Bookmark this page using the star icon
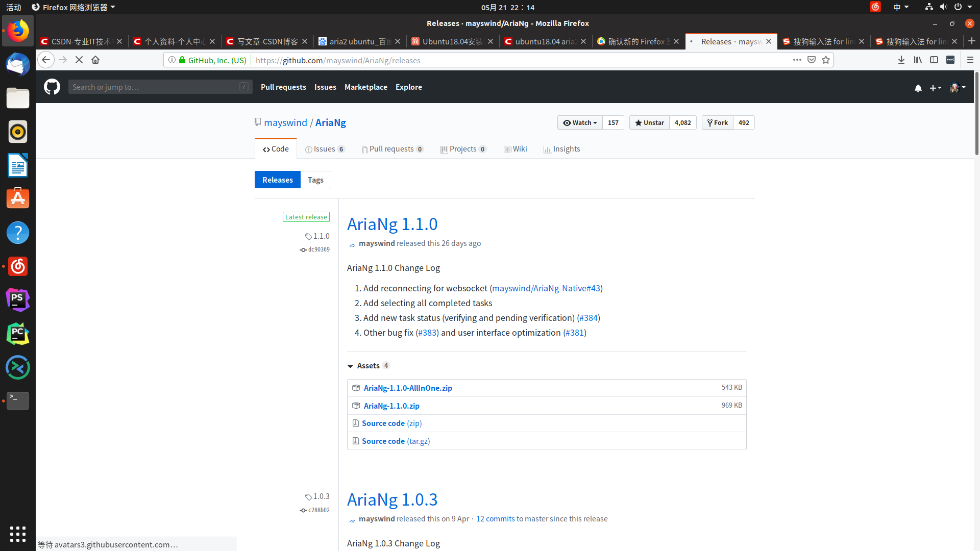This screenshot has height=551, width=980. (825, 60)
